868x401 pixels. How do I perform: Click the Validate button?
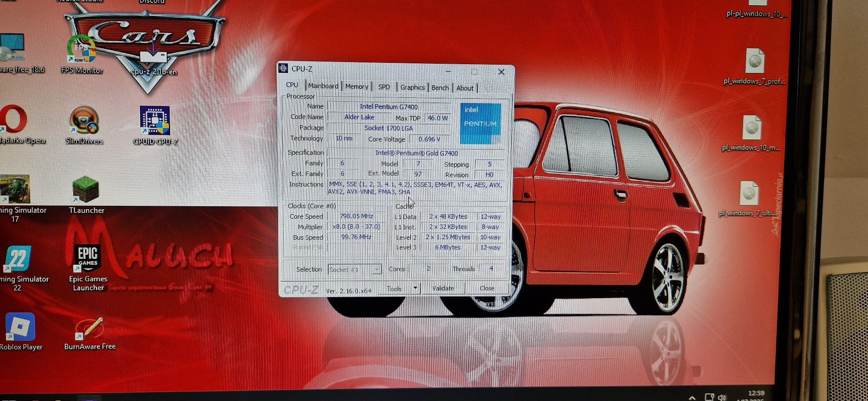point(443,288)
